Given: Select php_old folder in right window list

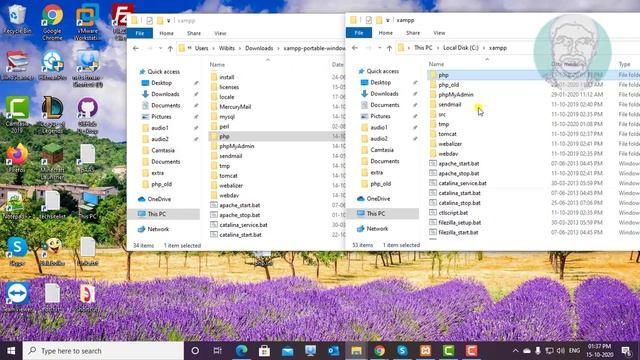Looking at the screenshot, I should pyautogui.click(x=449, y=85).
